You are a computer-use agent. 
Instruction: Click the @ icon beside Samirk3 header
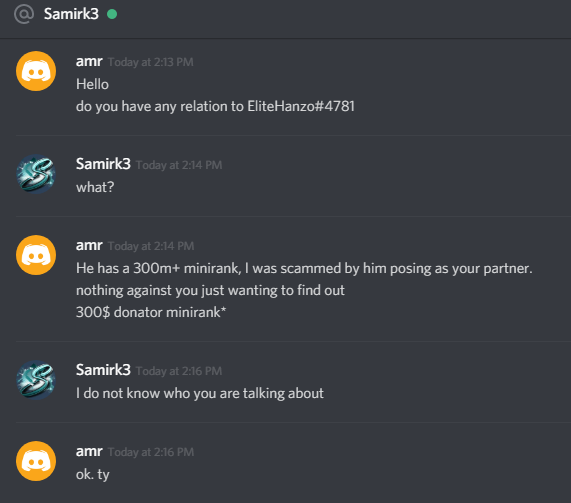[24, 14]
